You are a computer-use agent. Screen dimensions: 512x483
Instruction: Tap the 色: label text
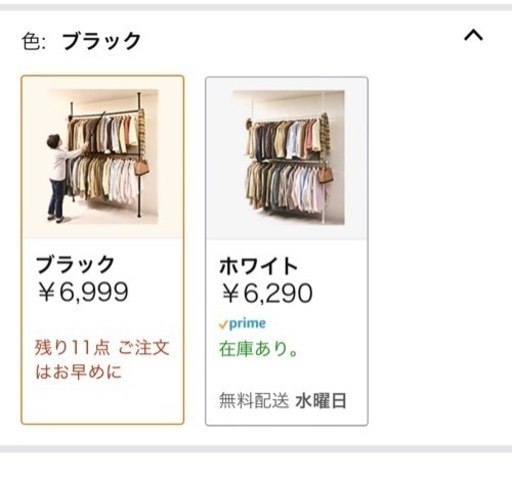(x=33, y=42)
